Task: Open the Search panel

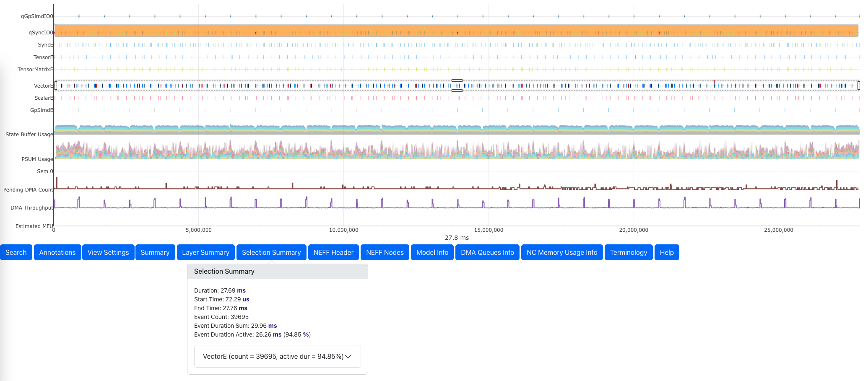Action: 16,252
